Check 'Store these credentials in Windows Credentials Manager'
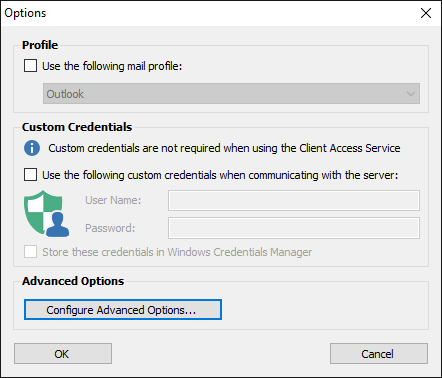This screenshot has width=442, height=378. pos(30,252)
